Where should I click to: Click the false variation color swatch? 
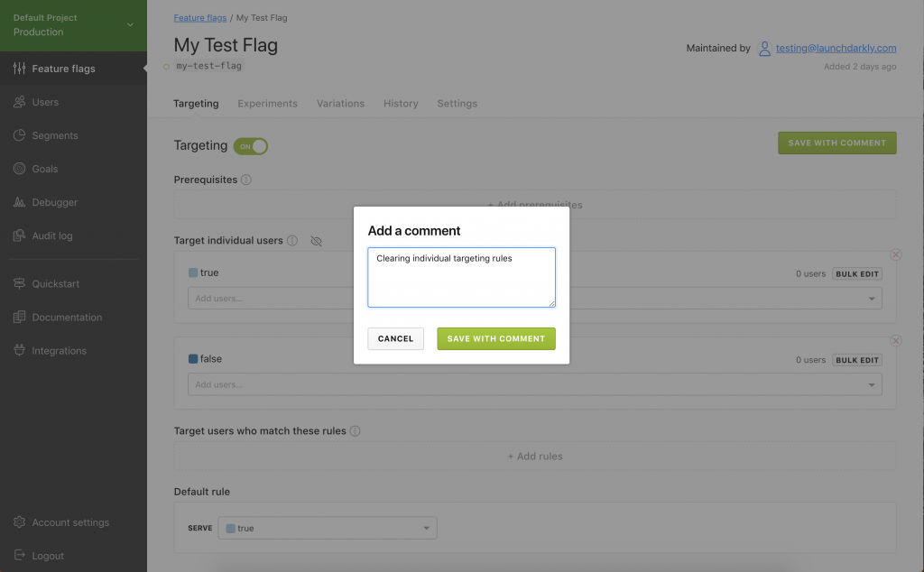click(193, 359)
